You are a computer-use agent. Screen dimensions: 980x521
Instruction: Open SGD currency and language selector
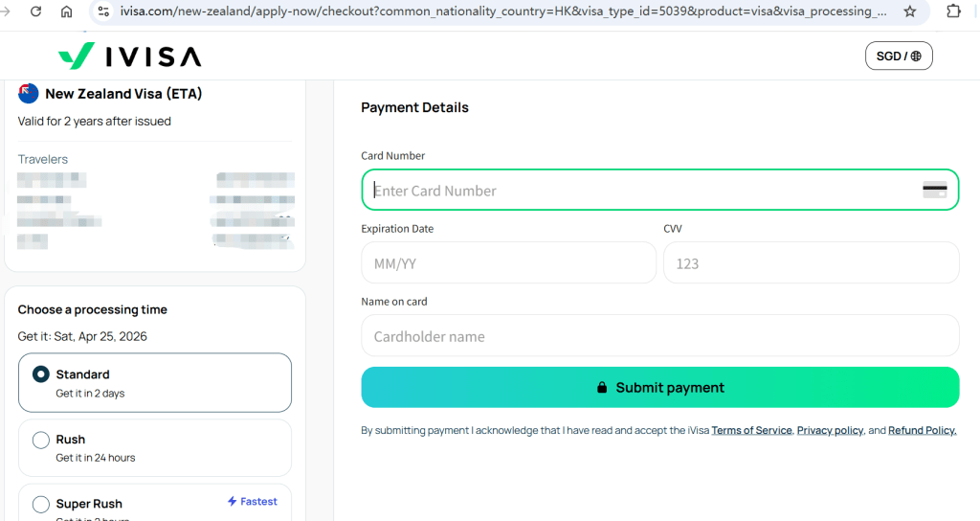tap(898, 57)
